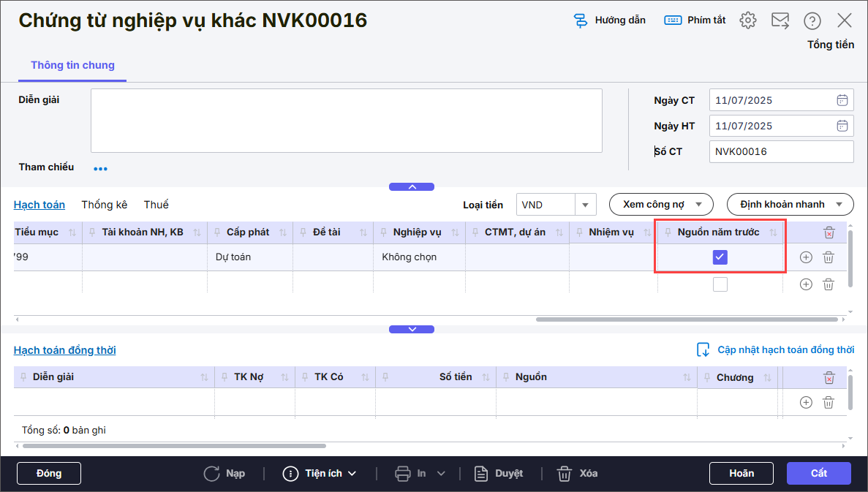Open the help question mark icon
This screenshot has width=868, height=492.
(x=812, y=21)
